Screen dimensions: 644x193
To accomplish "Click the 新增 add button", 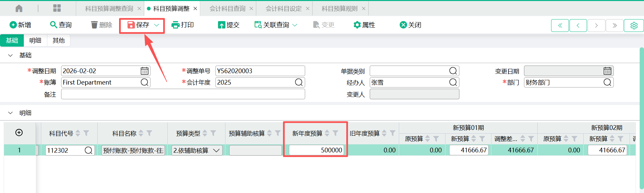I will [20, 25].
